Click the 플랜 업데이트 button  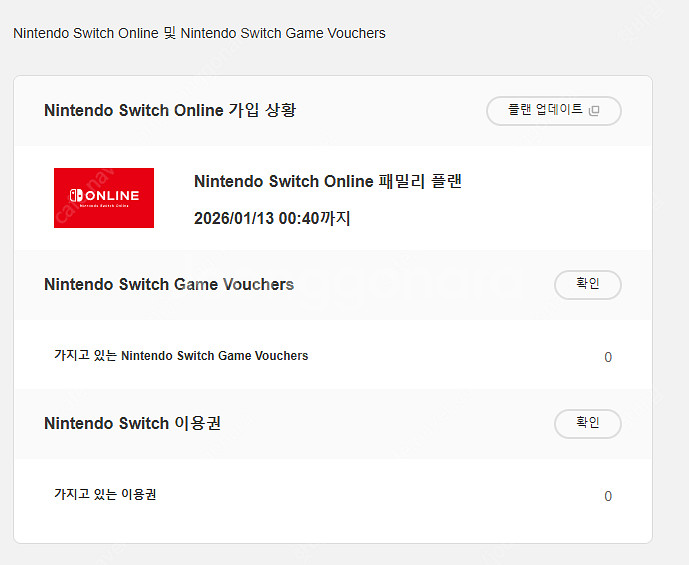click(x=554, y=111)
